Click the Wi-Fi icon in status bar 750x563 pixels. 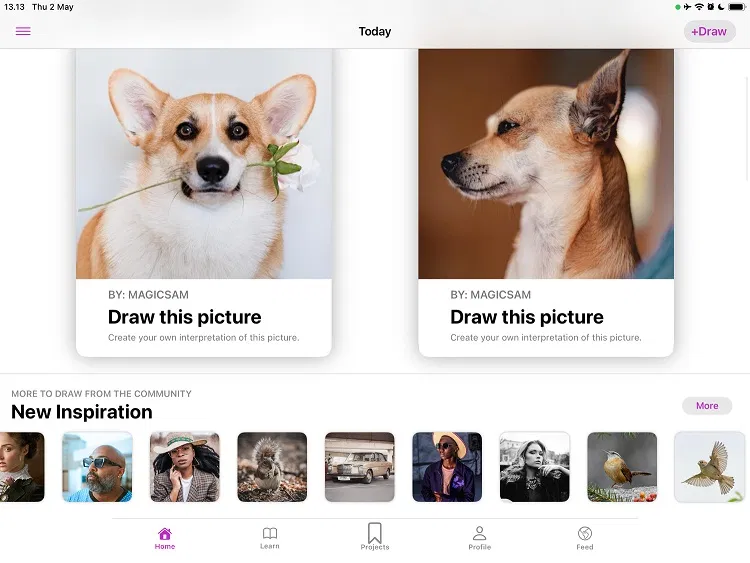click(699, 7)
